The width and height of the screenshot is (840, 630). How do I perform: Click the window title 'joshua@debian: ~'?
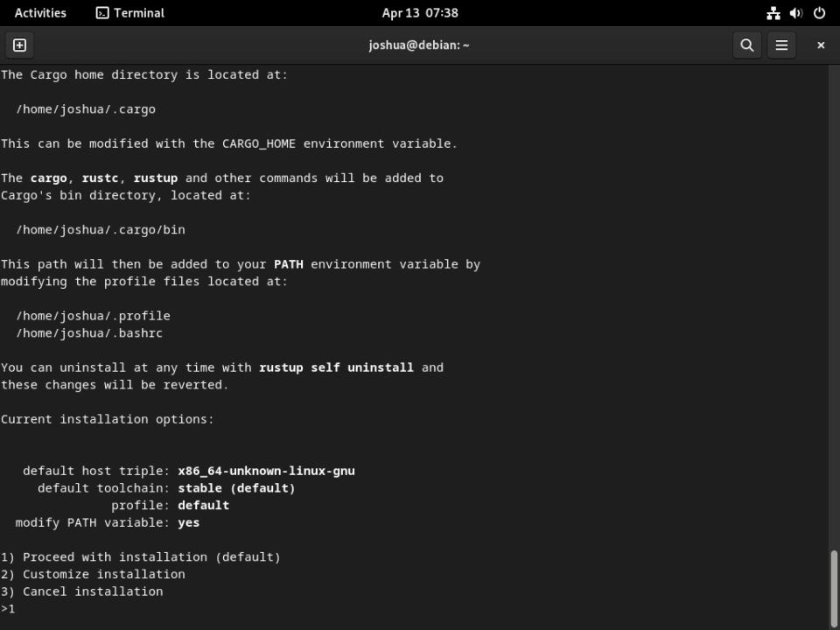tap(419, 45)
